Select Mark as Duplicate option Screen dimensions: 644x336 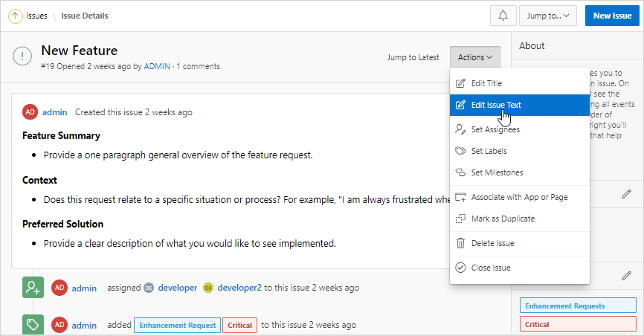(503, 219)
